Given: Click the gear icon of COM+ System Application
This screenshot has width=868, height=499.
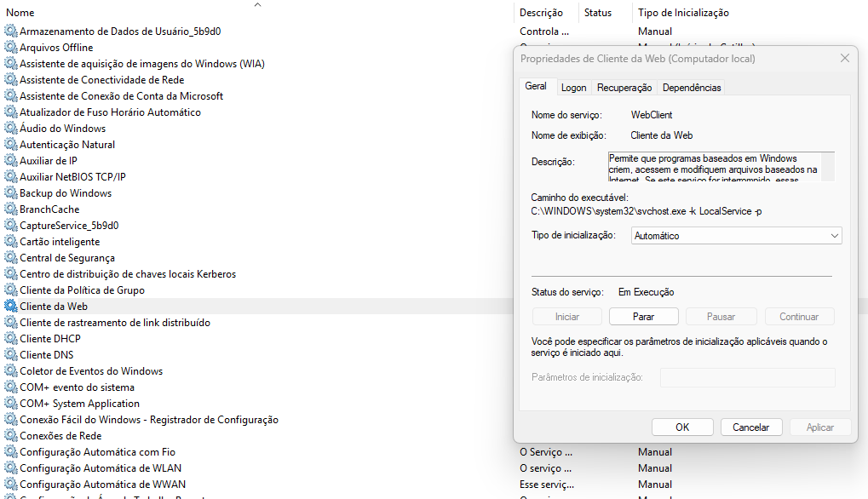Looking at the screenshot, I should coord(10,404).
